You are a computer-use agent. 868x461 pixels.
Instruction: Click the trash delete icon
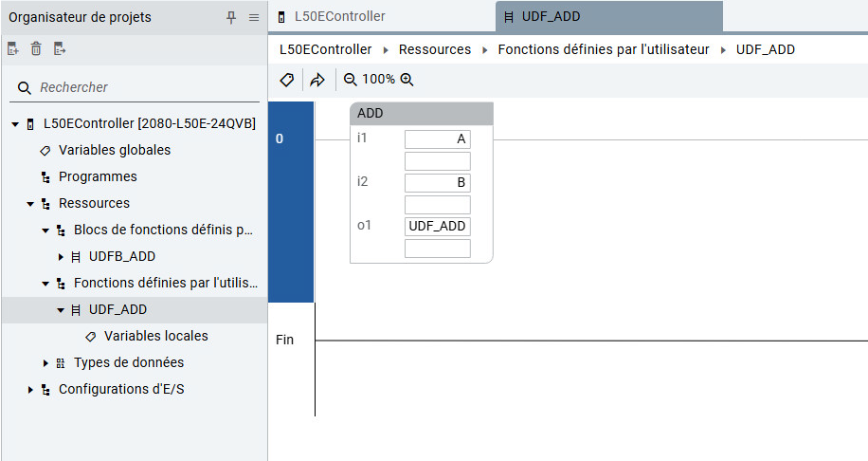coord(36,48)
